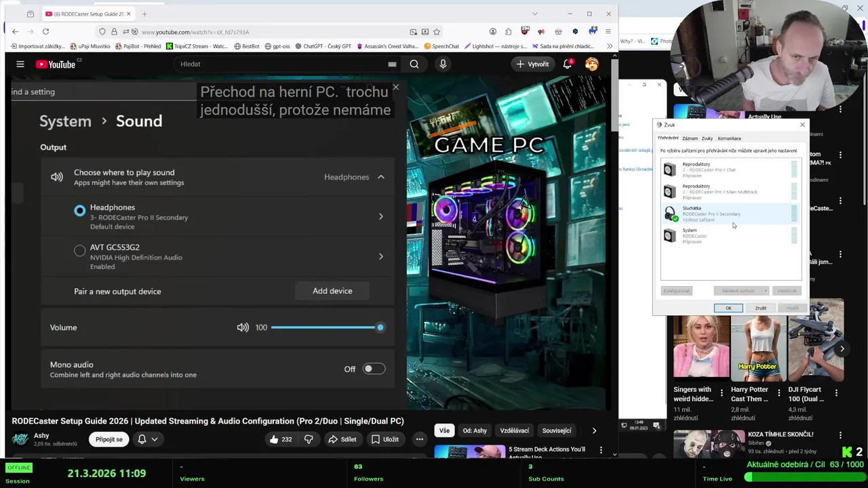The height and width of the screenshot is (488, 868).
Task: Click the Volume slider handle at 100
Action: point(380,327)
